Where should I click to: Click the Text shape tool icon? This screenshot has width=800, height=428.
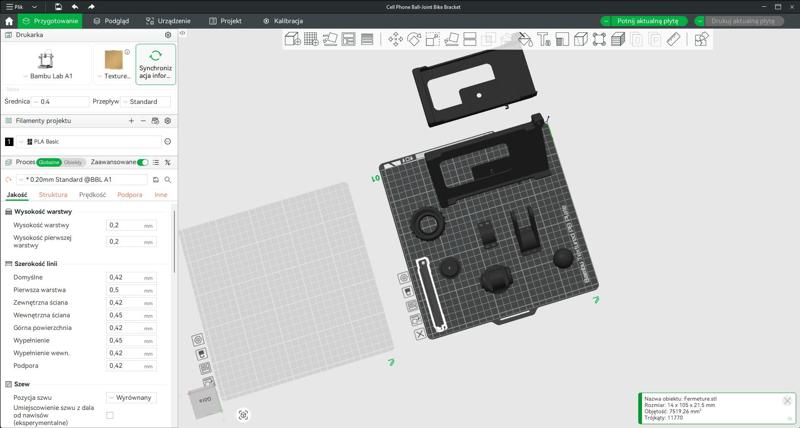tap(543, 40)
